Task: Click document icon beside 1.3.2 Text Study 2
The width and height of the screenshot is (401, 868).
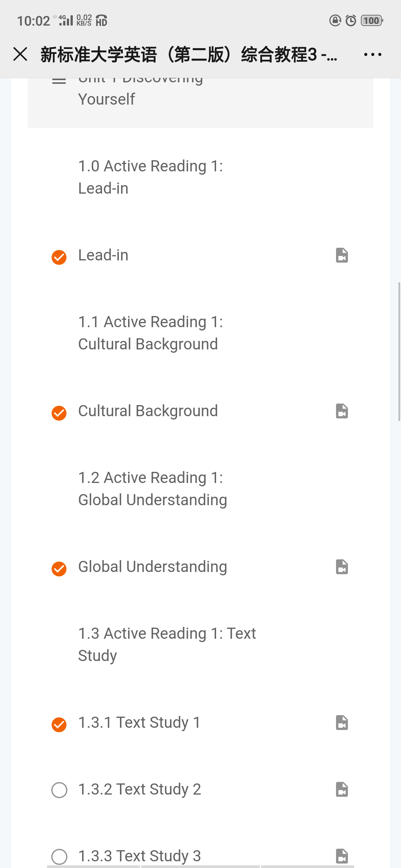Action: tap(342, 789)
